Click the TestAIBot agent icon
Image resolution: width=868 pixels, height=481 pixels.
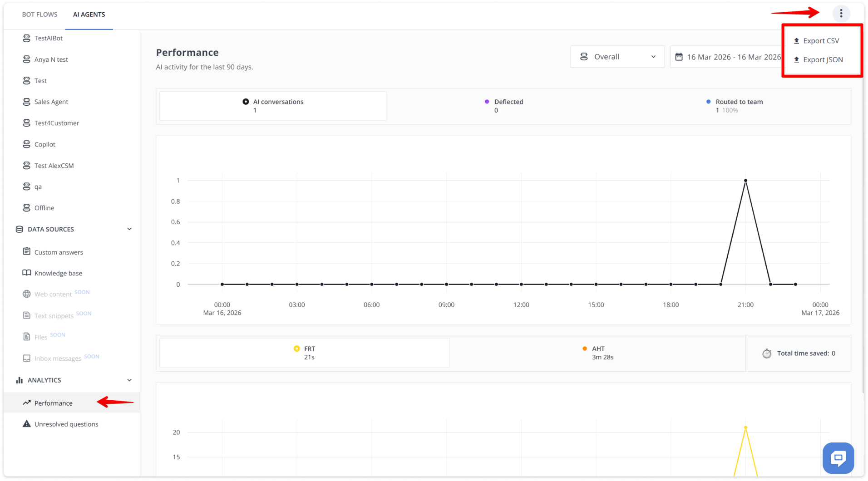click(x=27, y=38)
